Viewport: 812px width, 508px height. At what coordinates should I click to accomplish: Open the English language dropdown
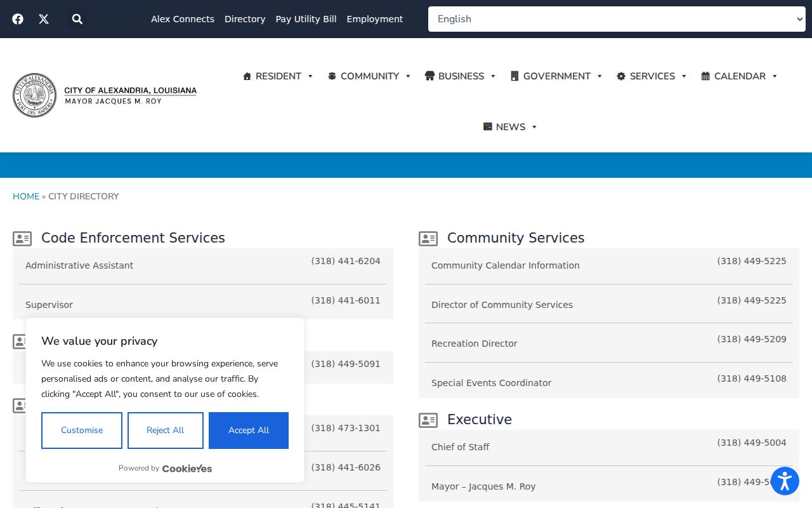617,19
